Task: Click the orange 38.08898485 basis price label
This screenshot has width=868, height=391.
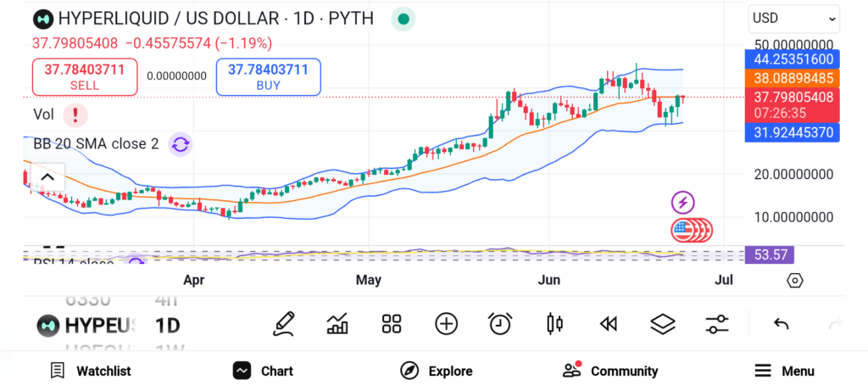Action: (793, 78)
